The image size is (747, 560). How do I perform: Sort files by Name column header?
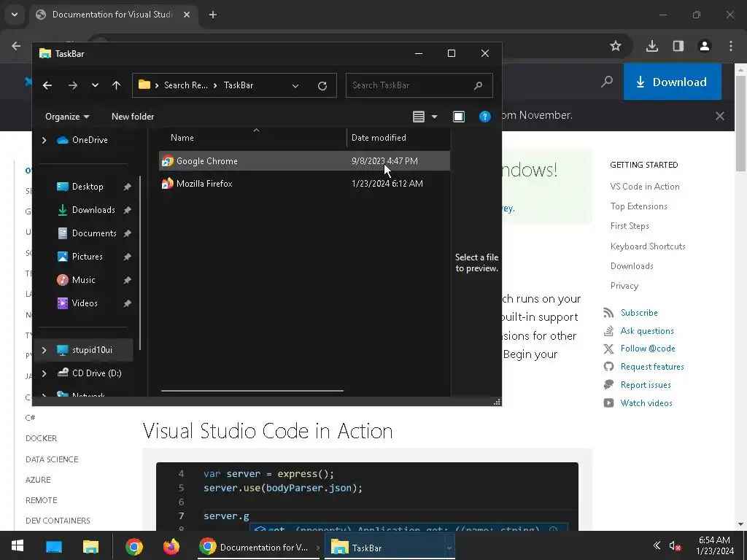pyautogui.click(x=182, y=138)
